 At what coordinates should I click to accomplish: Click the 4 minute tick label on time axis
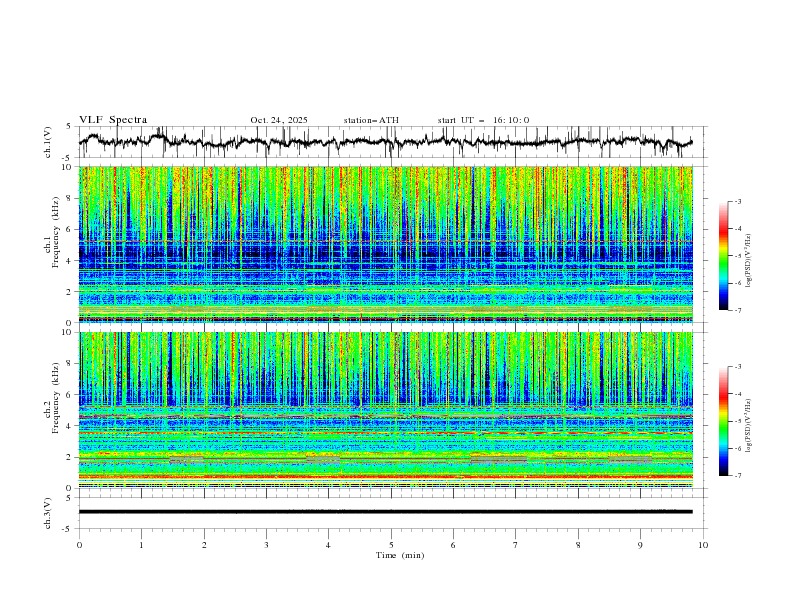pyautogui.click(x=328, y=545)
